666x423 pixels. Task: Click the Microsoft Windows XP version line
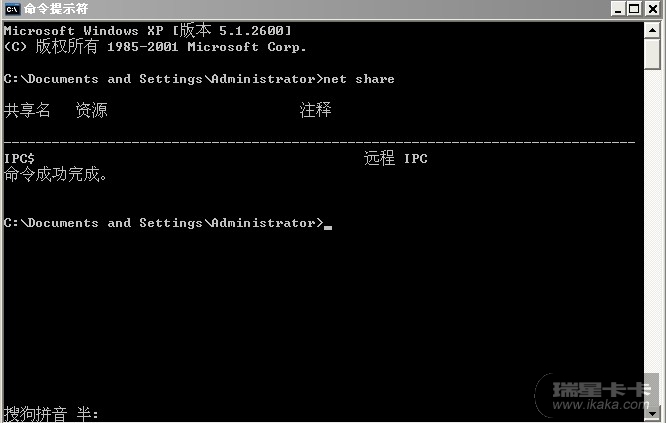148,31
